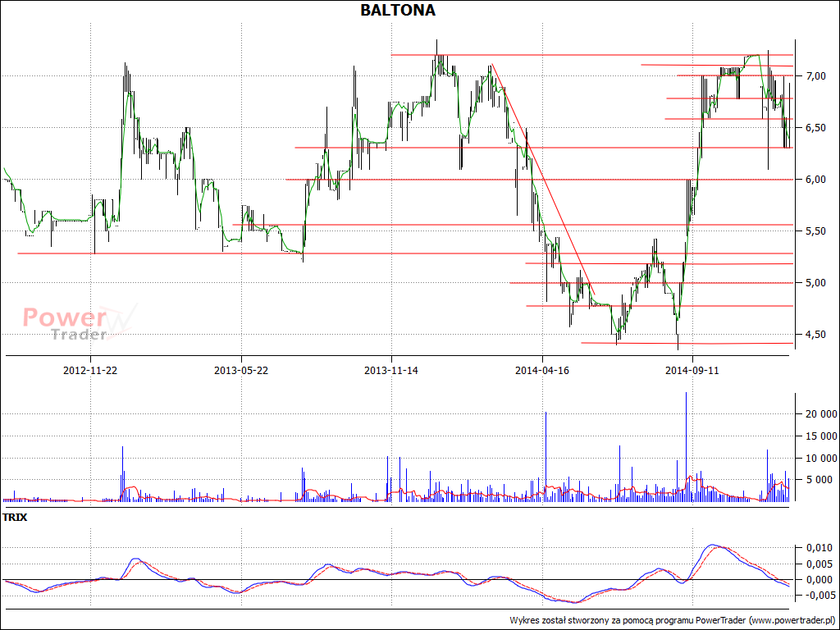Viewport: 840px width, 630px height.
Task: Click the 0,000 TRIX axis value
Action: (x=819, y=580)
